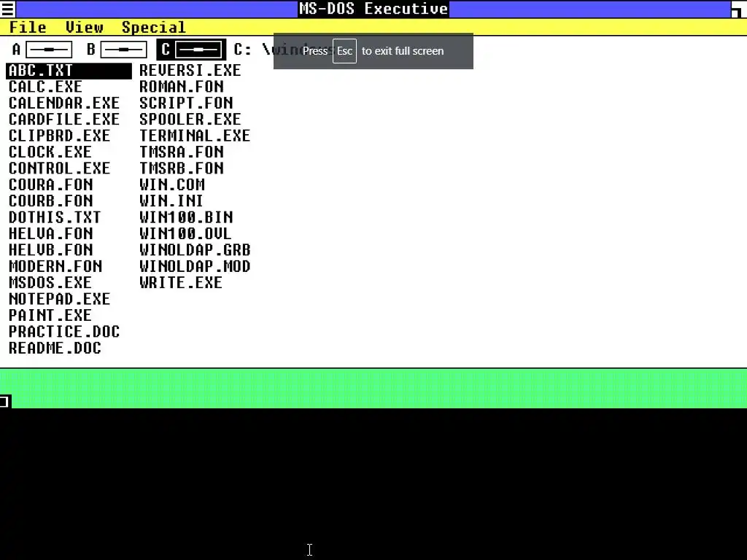Click the zoom box at title bar right

coord(738,9)
